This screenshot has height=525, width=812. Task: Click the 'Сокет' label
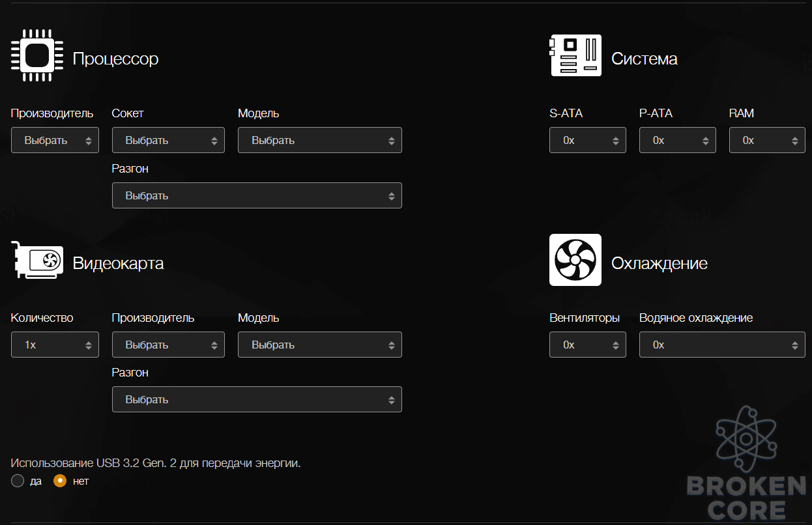(128, 113)
